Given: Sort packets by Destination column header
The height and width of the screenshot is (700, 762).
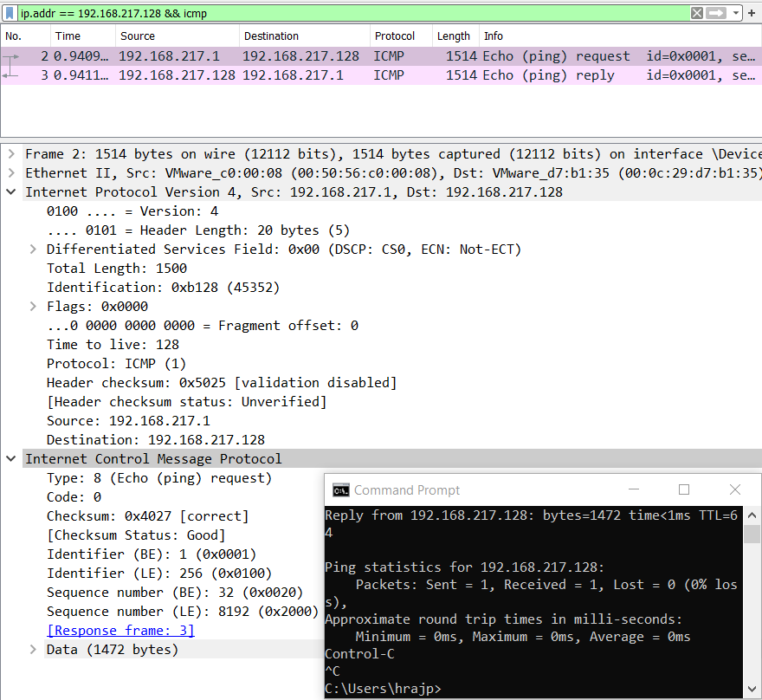Looking at the screenshot, I should (x=304, y=36).
